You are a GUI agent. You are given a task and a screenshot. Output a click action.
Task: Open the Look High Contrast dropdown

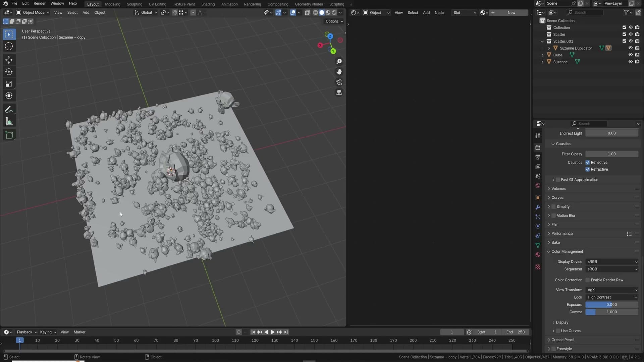coord(612,297)
